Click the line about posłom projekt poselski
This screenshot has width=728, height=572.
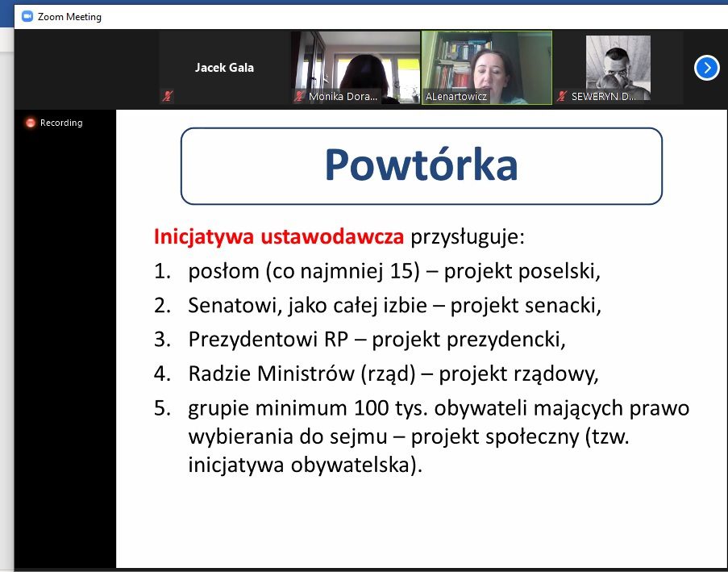(394, 271)
